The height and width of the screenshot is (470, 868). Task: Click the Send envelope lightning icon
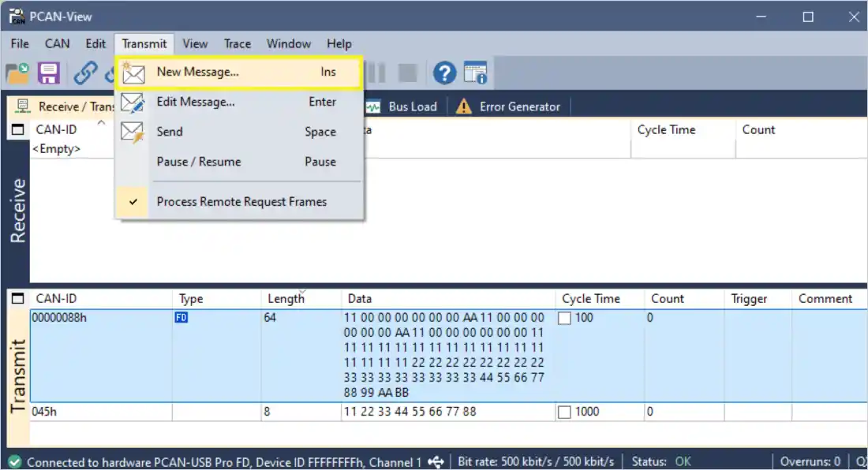pyautogui.click(x=133, y=132)
